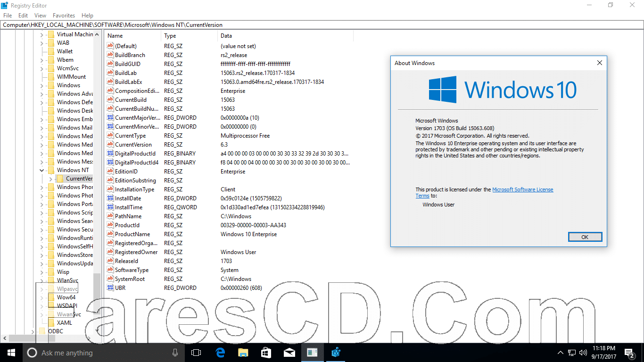
Task: Select the SoftwareType value name
Action: [x=132, y=270]
